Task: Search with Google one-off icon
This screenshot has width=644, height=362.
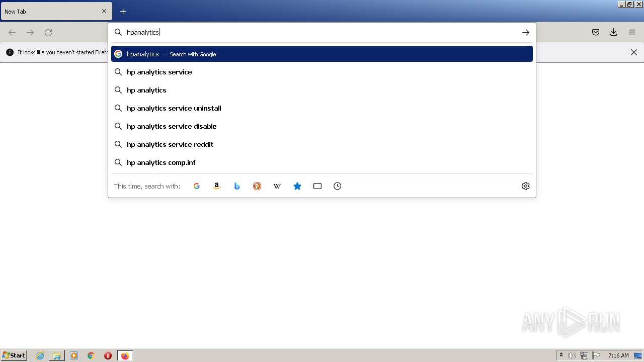Action: point(197,186)
